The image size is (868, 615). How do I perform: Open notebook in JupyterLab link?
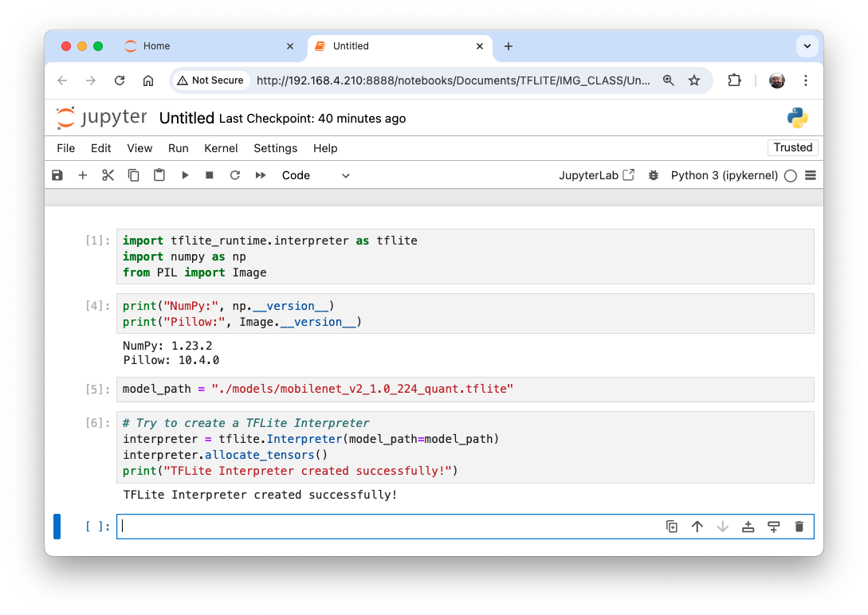pos(596,175)
